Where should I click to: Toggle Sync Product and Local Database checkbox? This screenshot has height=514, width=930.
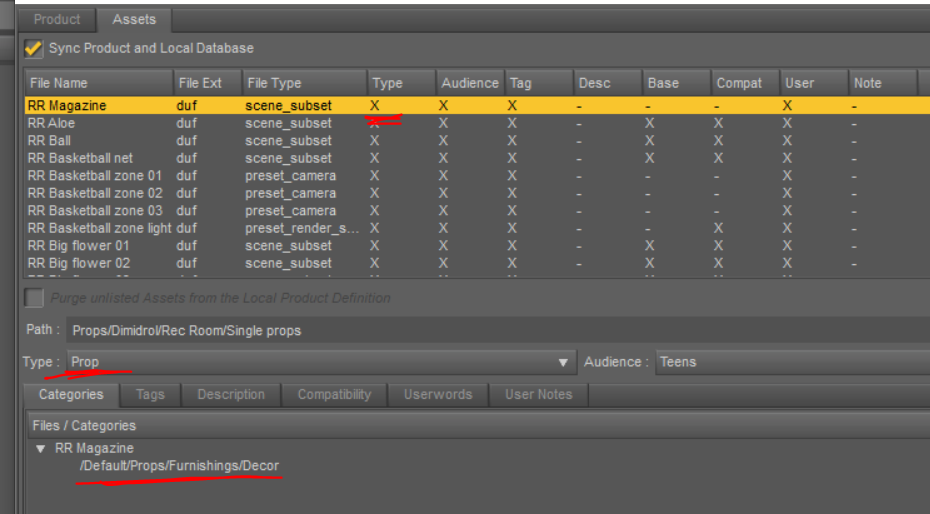click(33, 48)
